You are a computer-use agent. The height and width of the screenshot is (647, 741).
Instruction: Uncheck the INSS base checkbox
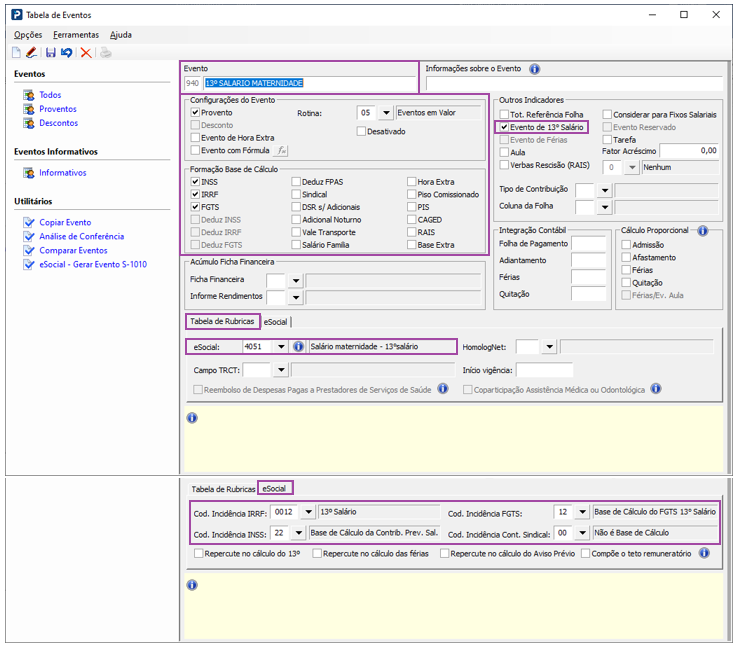(195, 181)
